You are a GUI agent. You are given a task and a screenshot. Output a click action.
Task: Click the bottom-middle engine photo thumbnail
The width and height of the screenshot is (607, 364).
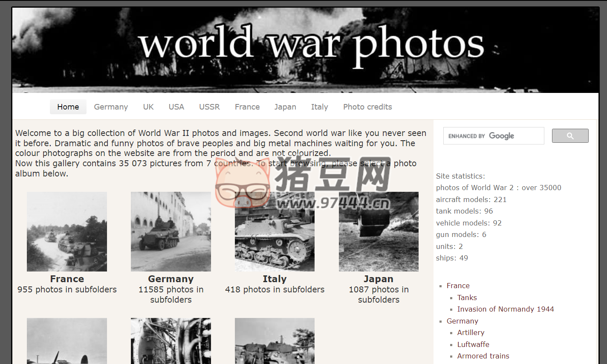pyautogui.click(x=171, y=341)
